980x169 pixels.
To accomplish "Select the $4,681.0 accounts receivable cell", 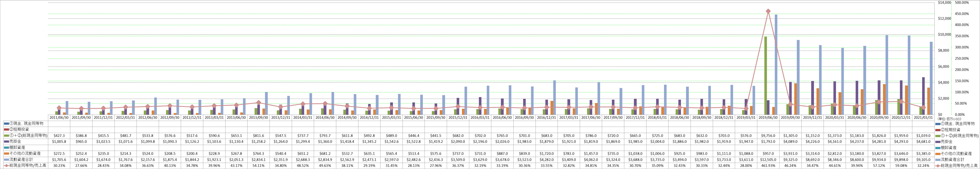I will [x=924, y=142].
